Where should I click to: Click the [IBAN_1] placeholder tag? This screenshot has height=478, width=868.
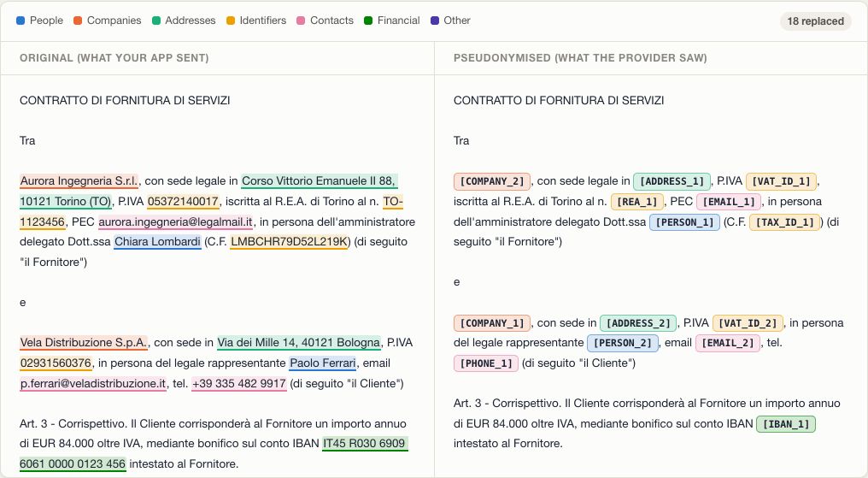pos(786,424)
